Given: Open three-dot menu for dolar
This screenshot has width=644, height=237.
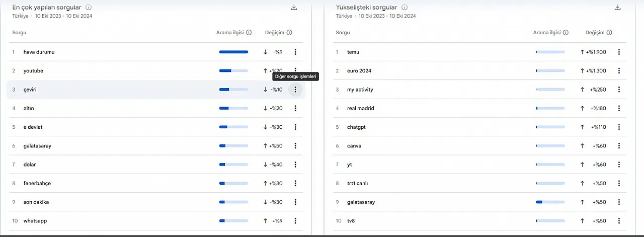Looking at the screenshot, I should coord(295,165).
